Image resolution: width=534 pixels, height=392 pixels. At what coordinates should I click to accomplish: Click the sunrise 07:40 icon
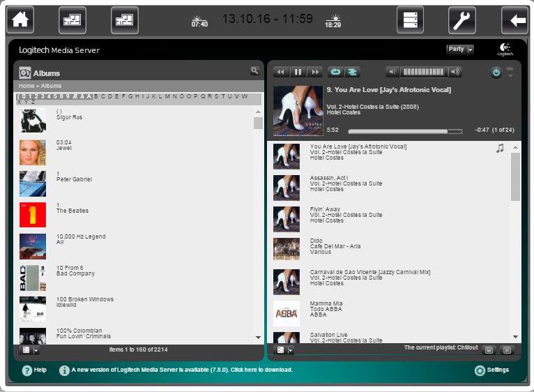coord(199,21)
